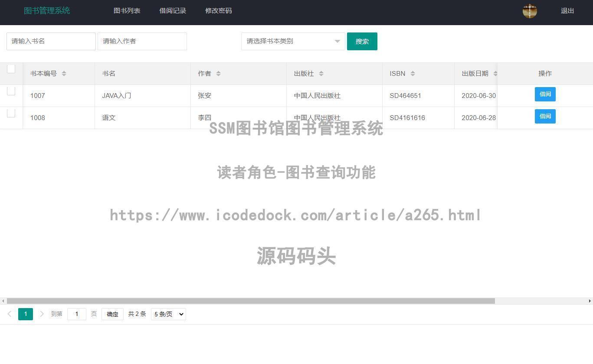The width and height of the screenshot is (593, 364).
Task: Open the 请选择书本类别 dropdown
Action: (293, 41)
